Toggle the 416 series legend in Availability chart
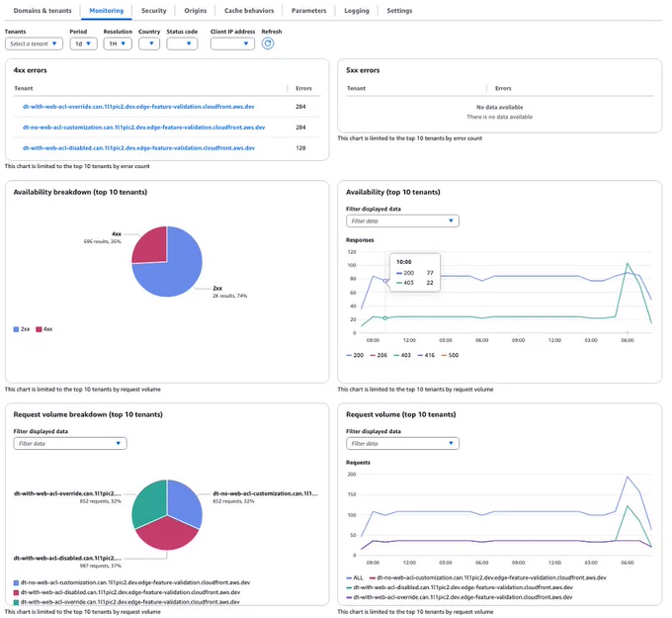This screenshot has width=672, height=618. click(x=427, y=355)
